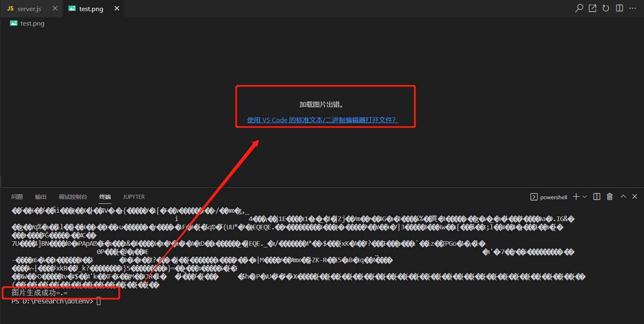The height and width of the screenshot is (324, 644).
Task: Click the JS file icon on server.js tab
Action: tap(10, 9)
